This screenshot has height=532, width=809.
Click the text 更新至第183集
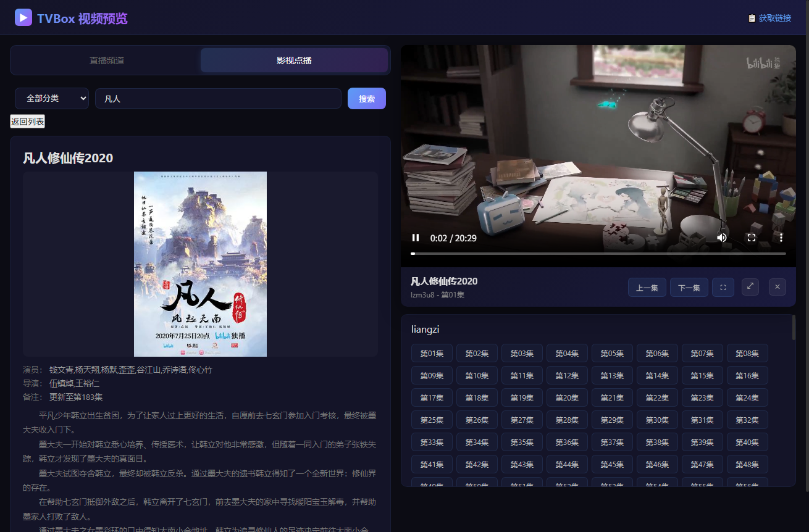pos(76,397)
